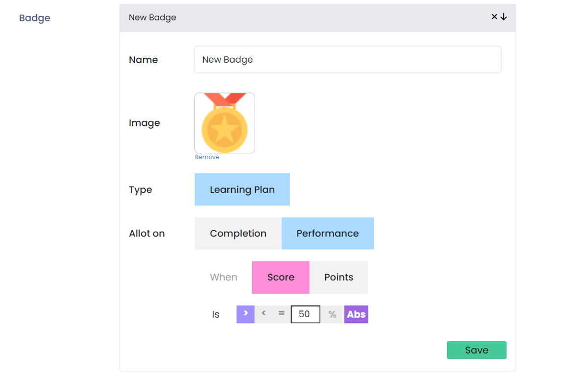Remove the badge image via Remove link
The image size is (588, 376).
(x=207, y=157)
